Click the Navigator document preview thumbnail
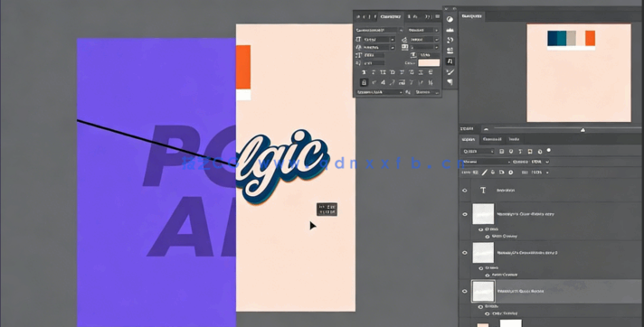644x327 pixels. click(579, 73)
